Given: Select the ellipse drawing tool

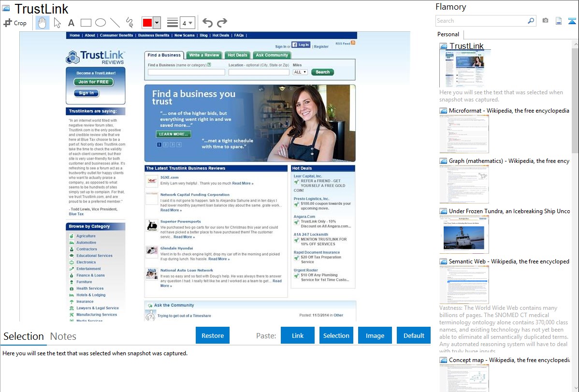Looking at the screenshot, I should (101, 23).
